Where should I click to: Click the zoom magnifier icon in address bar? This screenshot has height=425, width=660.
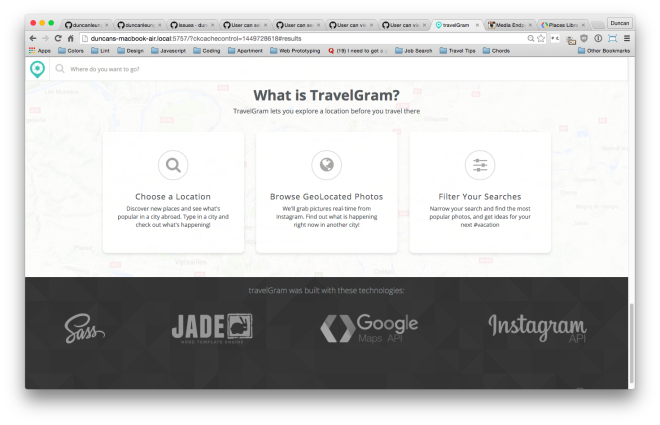tap(531, 38)
